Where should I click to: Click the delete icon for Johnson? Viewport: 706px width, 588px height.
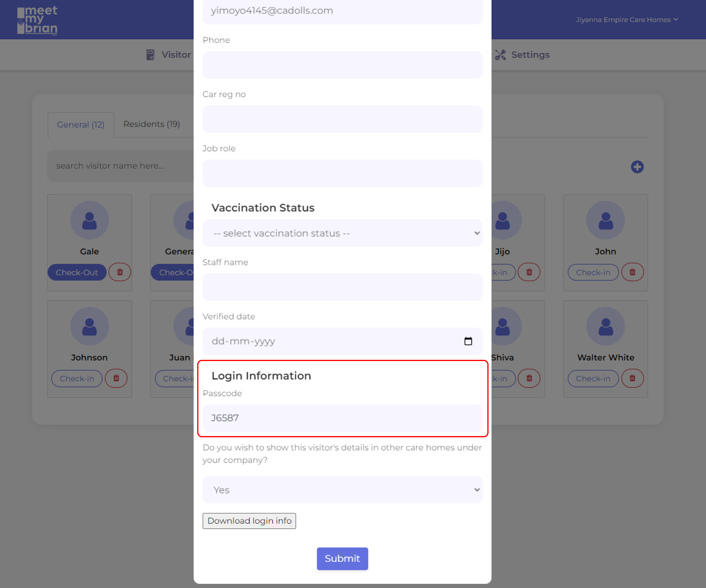click(116, 378)
